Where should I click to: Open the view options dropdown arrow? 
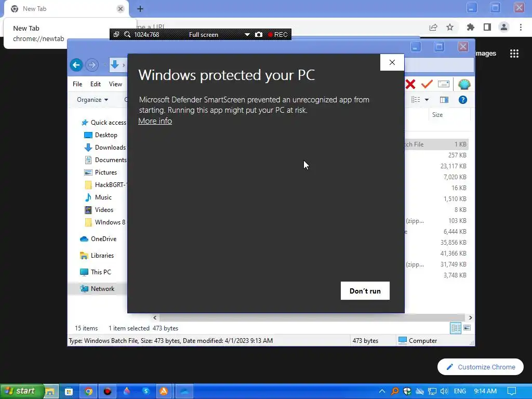(x=427, y=100)
